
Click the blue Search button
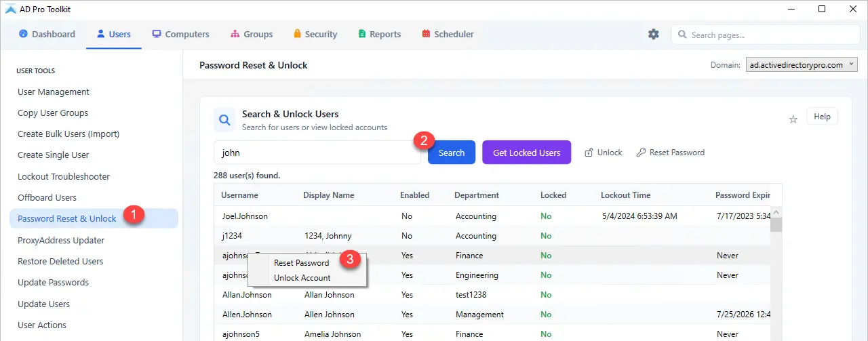coord(452,153)
